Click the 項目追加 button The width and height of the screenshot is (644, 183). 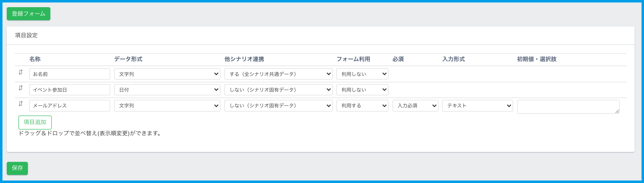pos(35,122)
